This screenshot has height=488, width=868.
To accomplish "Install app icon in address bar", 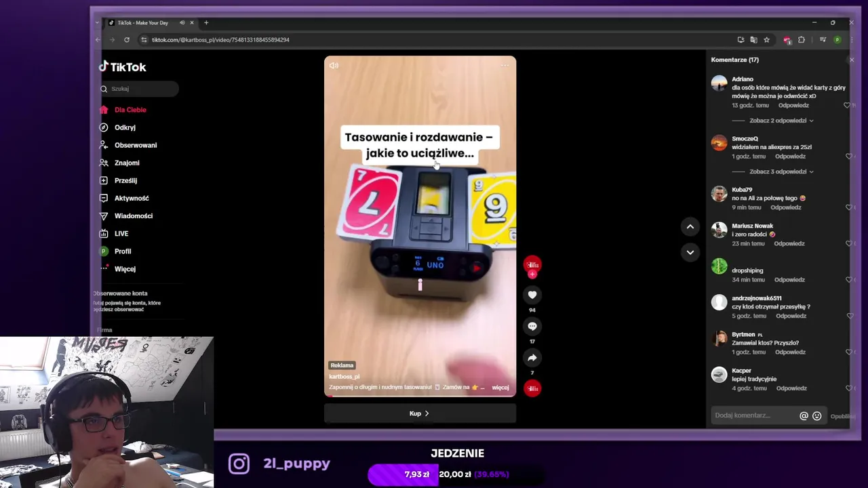I will (741, 40).
